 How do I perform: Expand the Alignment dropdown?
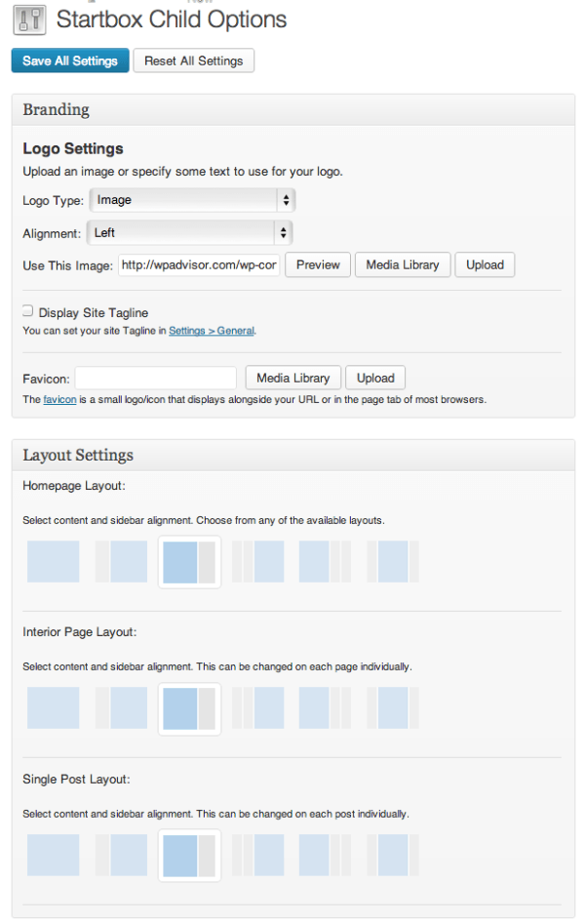[189, 233]
